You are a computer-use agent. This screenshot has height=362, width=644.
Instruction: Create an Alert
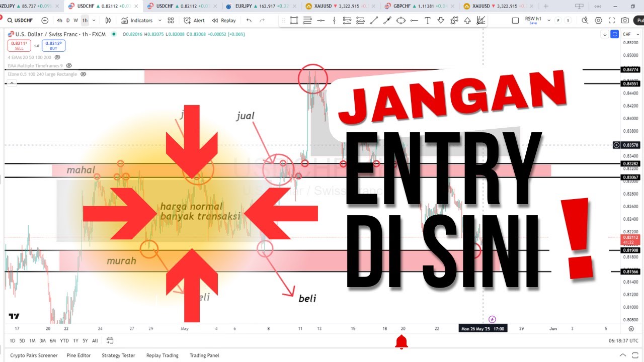pos(194,21)
